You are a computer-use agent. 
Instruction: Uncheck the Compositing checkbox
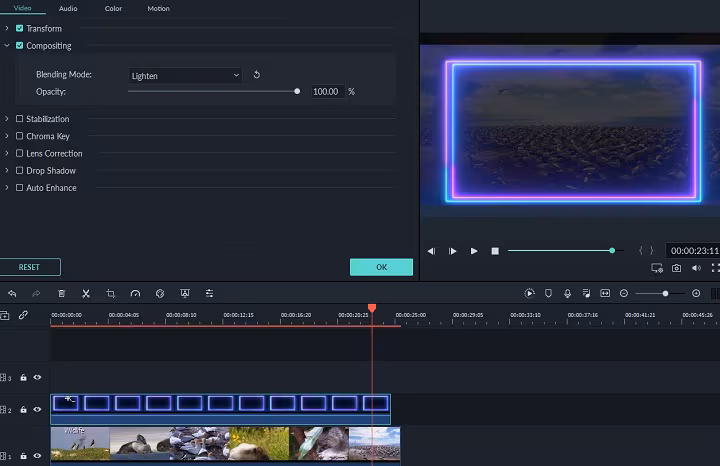click(x=19, y=45)
